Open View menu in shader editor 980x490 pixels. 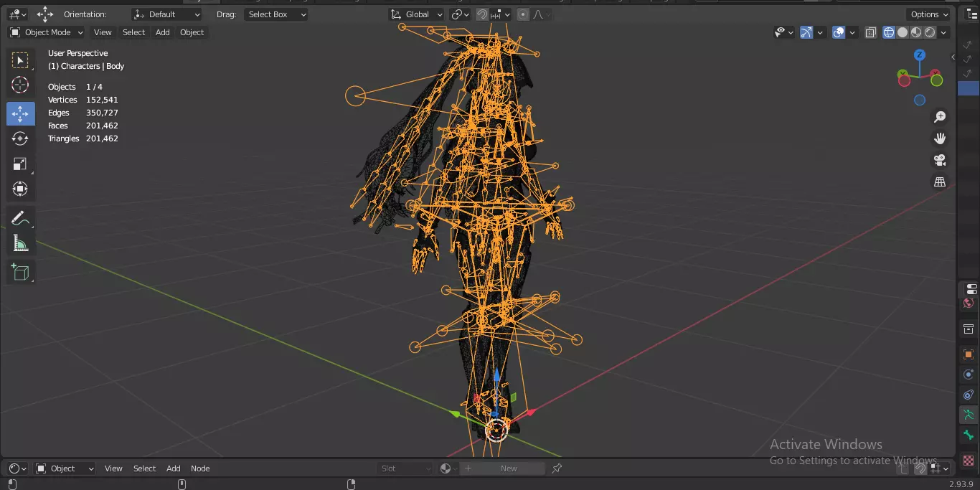(113, 468)
